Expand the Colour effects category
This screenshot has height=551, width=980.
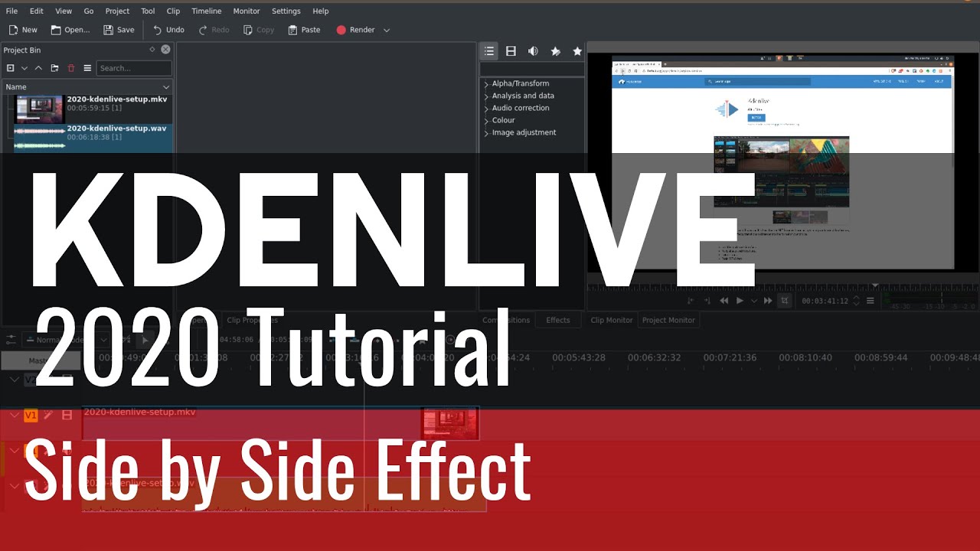pyautogui.click(x=486, y=121)
